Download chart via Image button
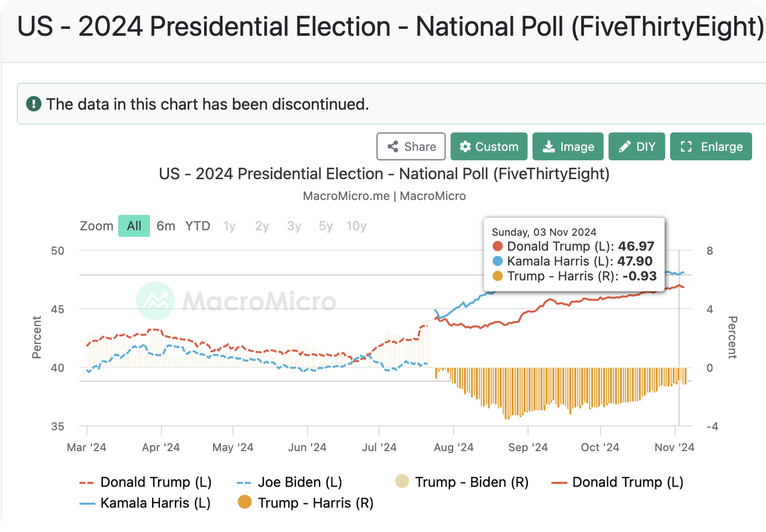Viewport: 766px width, 532px height. tap(567, 147)
